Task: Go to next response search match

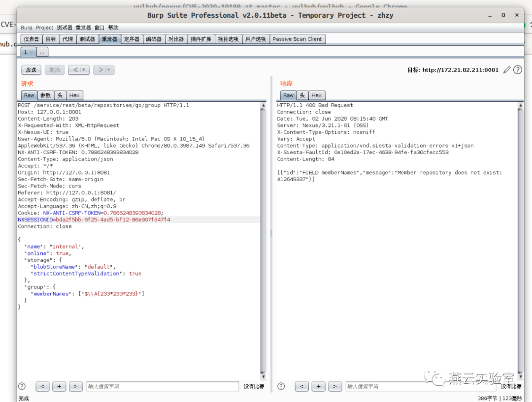Action: point(335,386)
